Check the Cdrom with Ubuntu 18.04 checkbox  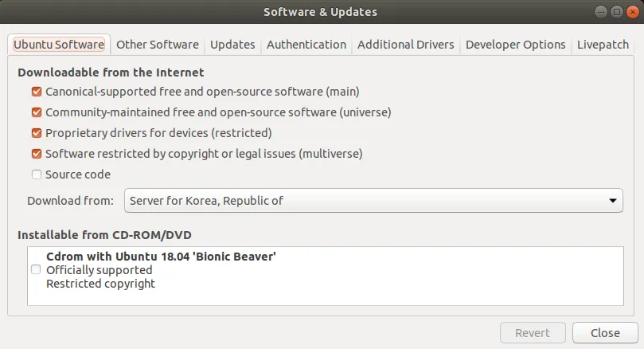click(x=36, y=270)
